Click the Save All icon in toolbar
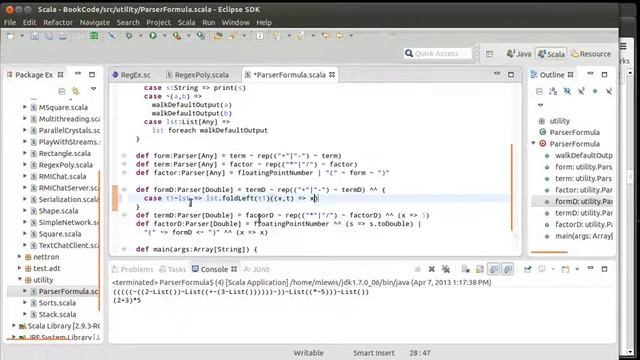640x360 pixels. tap(49, 36)
